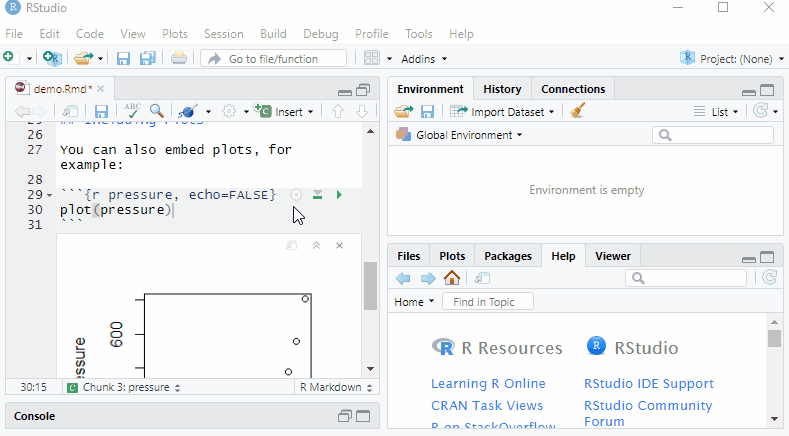This screenshot has height=436, width=789.
Task: Run spell check ABC icon
Action: [x=132, y=111]
